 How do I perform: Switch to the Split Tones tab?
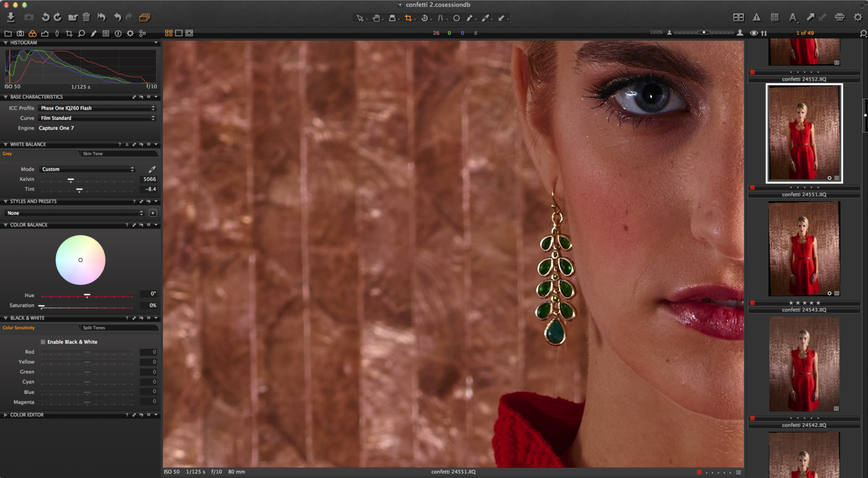[93, 327]
